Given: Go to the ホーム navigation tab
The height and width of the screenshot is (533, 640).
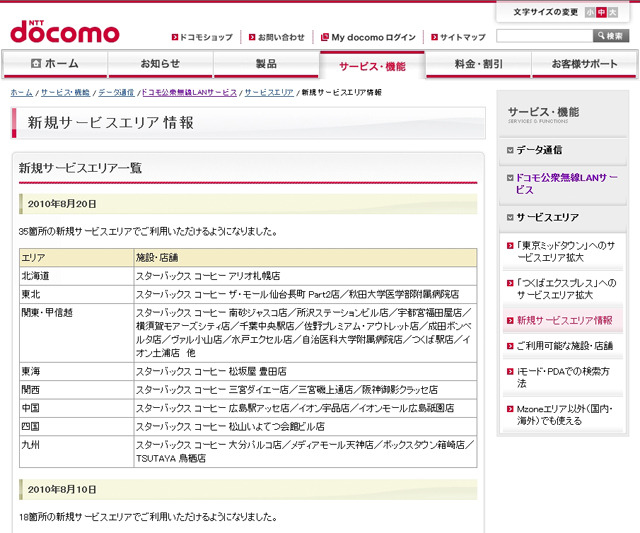Looking at the screenshot, I should click(x=55, y=64).
